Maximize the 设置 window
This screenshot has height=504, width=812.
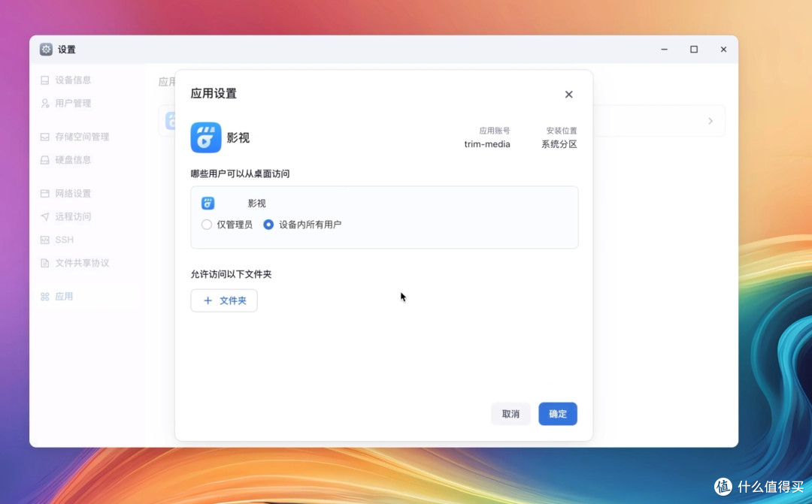[x=694, y=49]
